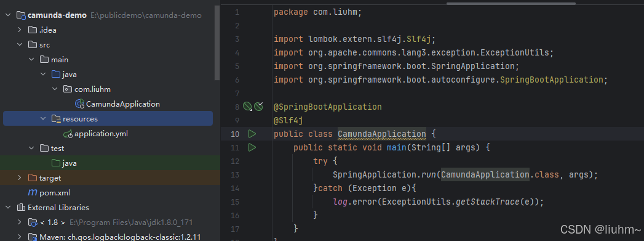This screenshot has width=644, height=241.
Task: Collapse the src folder chevron
Action: (19, 45)
